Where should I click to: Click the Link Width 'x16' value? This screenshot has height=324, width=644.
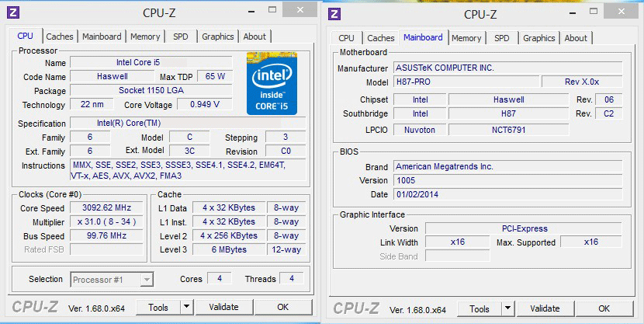pos(458,242)
